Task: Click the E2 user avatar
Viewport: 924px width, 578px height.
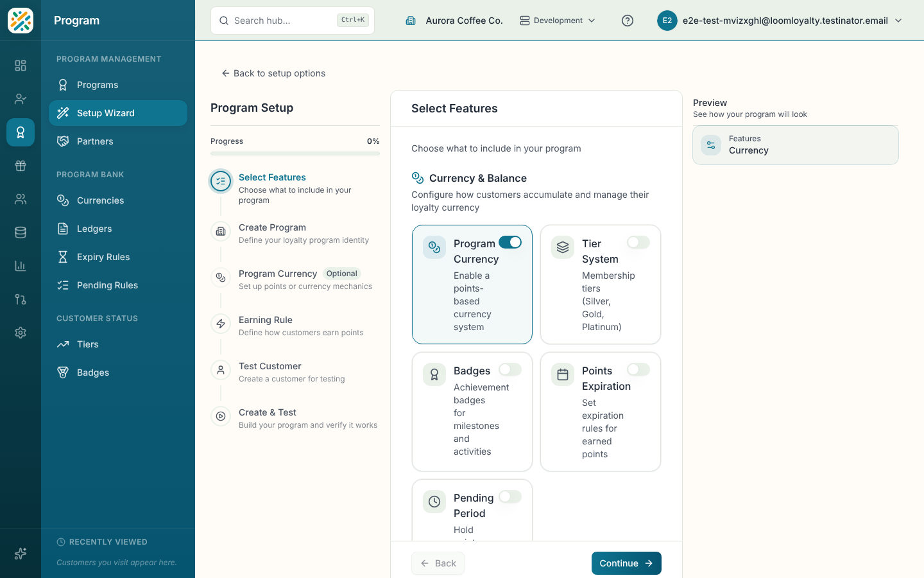Action: pos(667,21)
